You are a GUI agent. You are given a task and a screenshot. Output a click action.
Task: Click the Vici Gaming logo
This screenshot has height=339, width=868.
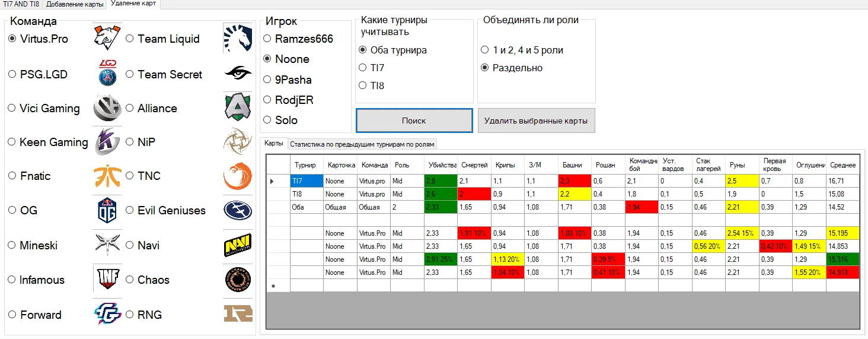click(x=107, y=107)
